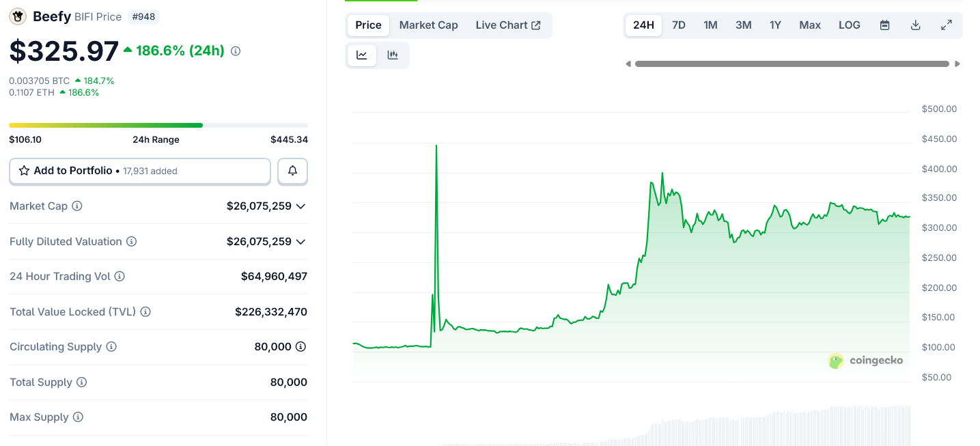This screenshot has width=980, height=446.
Task: Open Total Supply info icon
Action: [81, 382]
